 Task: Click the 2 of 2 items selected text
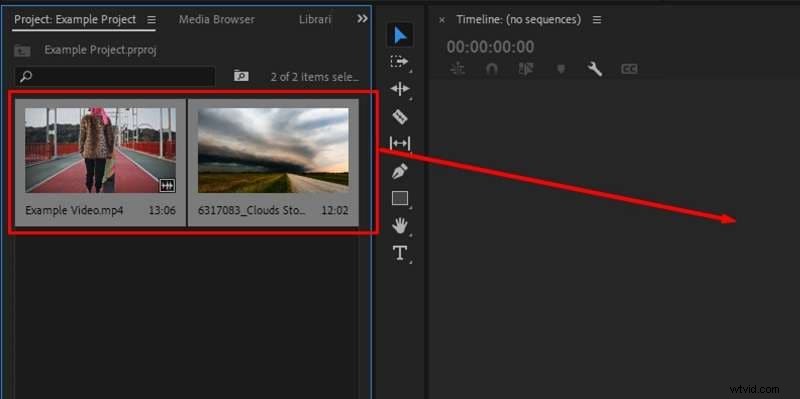tap(315, 77)
